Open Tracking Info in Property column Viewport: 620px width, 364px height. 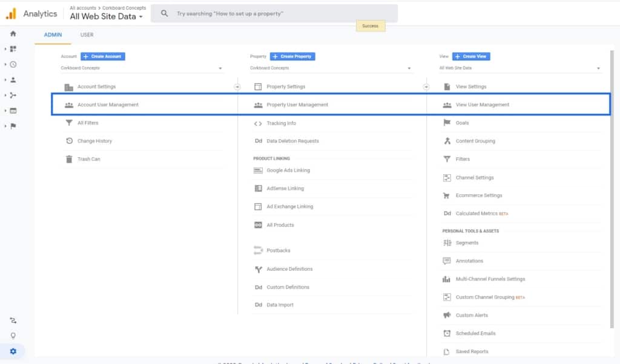point(281,123)
